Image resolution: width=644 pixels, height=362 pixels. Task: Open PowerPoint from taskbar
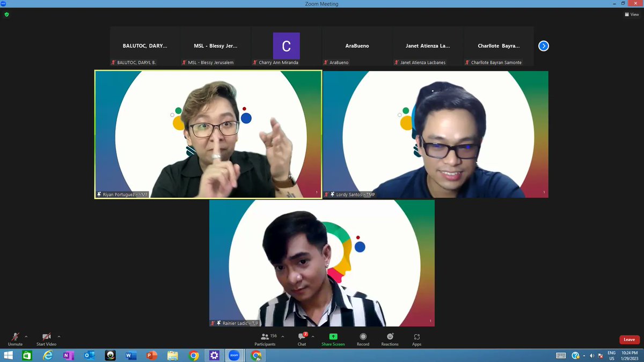tap(152, 355)
